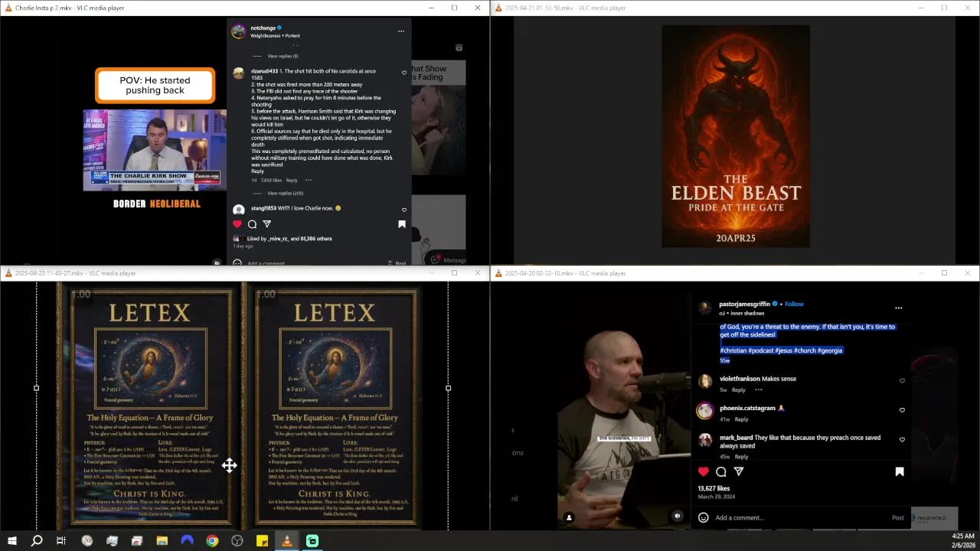This screenshot has height=551, width=980.
Task: Click the notchxnge username link
Action: (x=263, y=28)
